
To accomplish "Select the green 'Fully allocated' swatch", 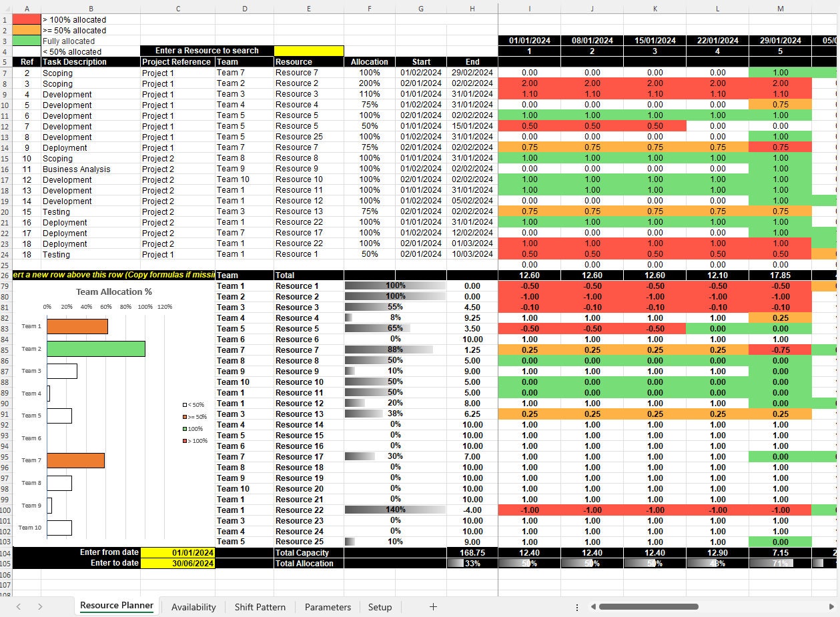I will click(x=27, y=41).
